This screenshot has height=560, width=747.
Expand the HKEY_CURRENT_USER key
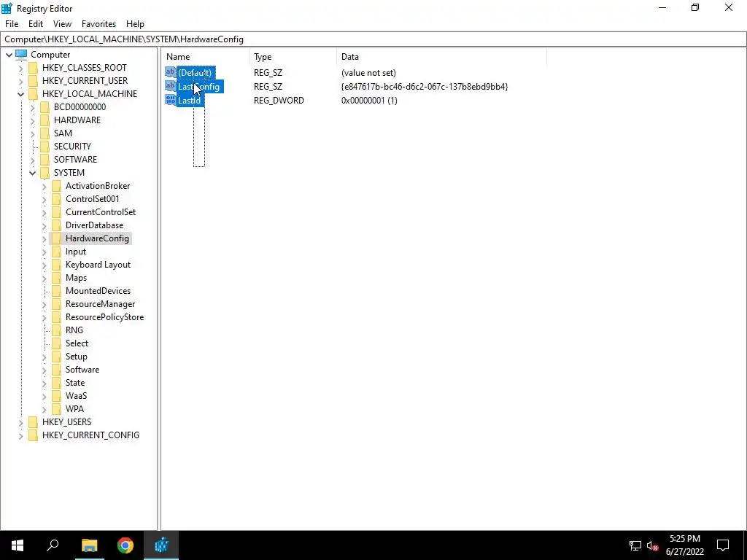(20, 81)
